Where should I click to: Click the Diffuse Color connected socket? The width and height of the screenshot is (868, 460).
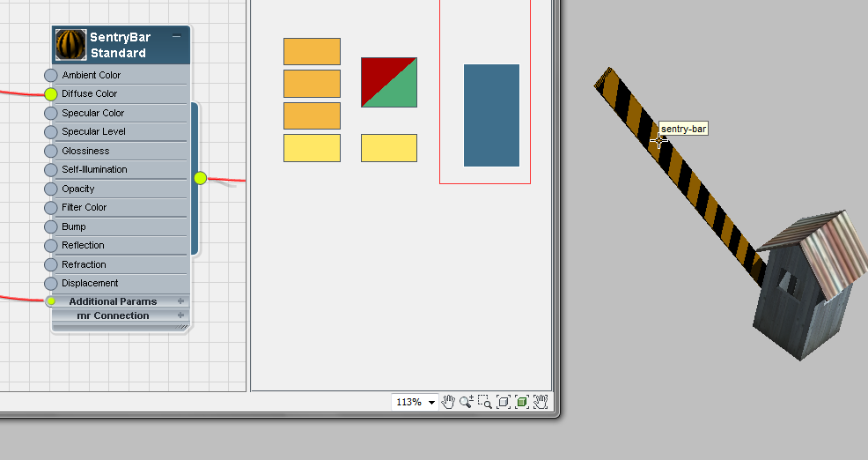coord(50,93)
